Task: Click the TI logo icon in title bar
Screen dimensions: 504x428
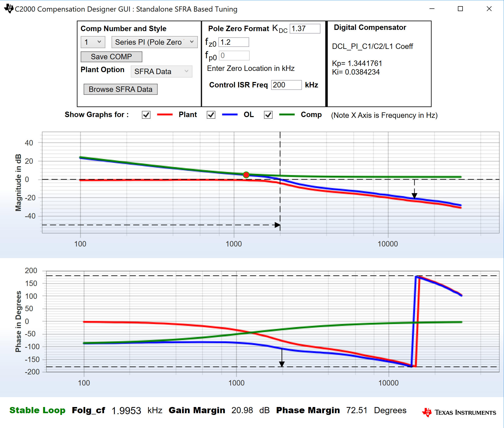Action: [x=9, y=9]
